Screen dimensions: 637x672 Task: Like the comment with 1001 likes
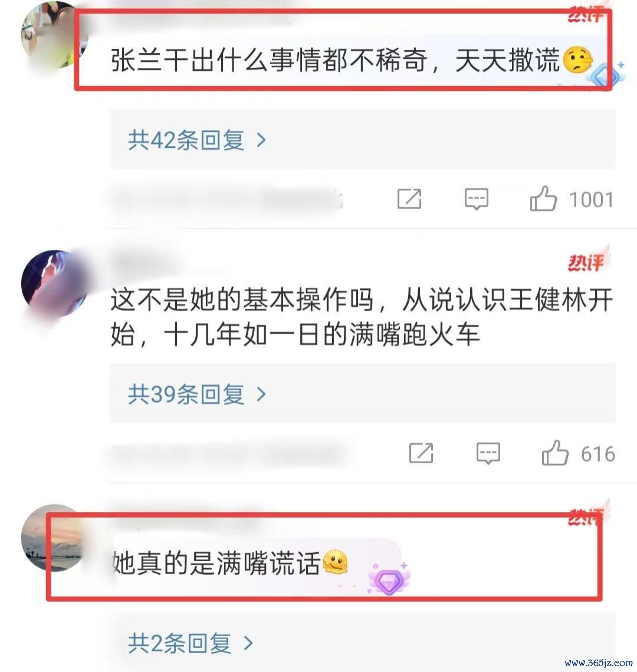click(543, 199)
